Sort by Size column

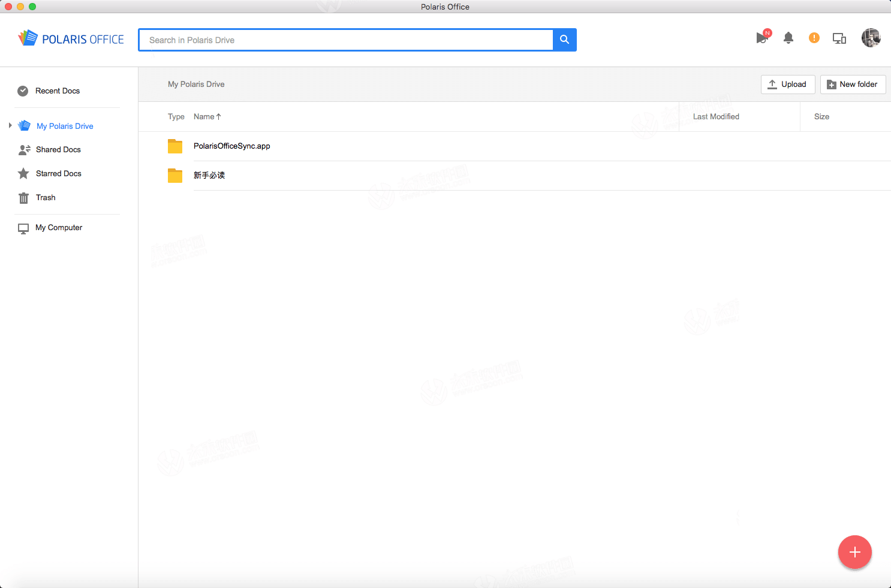pos(821,117)
